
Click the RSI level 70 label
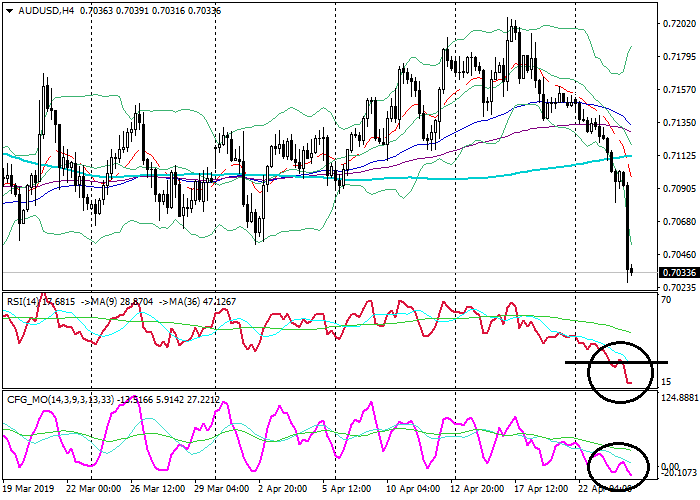665,300
